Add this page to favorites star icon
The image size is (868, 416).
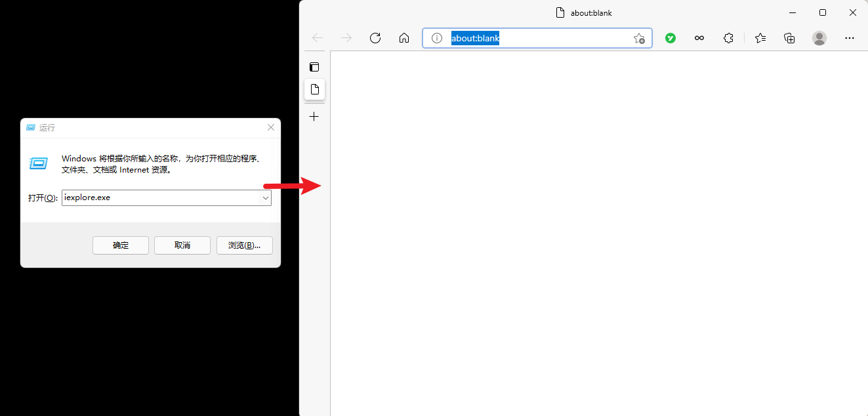point(638,39)
